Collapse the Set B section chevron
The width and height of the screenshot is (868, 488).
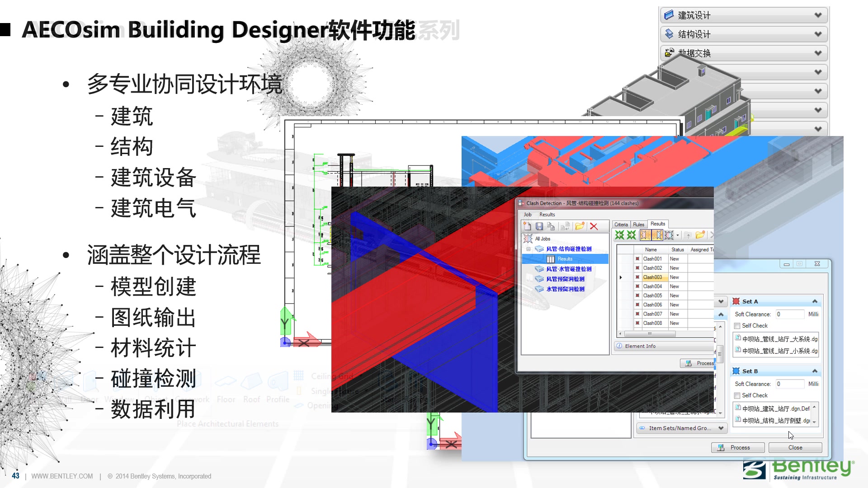tap(815, 371)
